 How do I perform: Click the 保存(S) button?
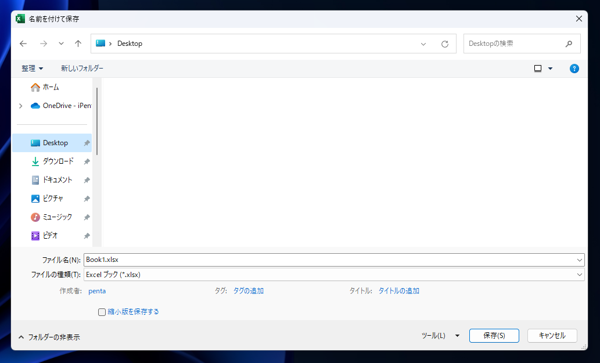coord(494,336)
